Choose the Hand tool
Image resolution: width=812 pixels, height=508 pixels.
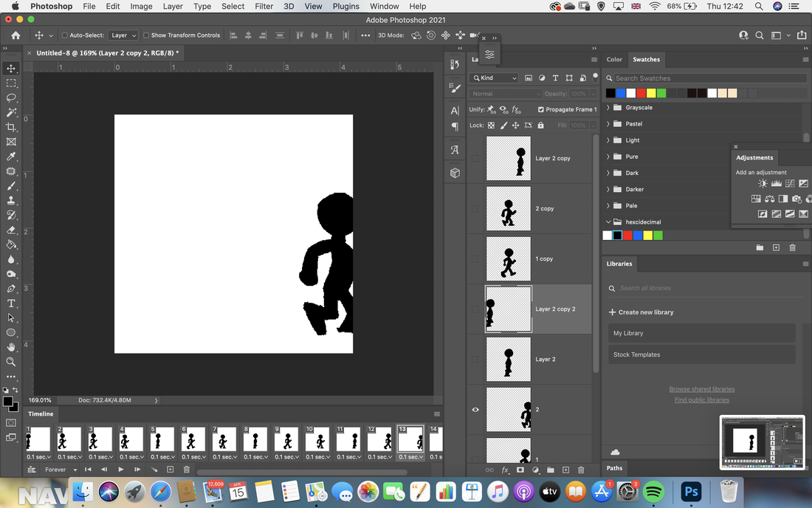(11, 347)
